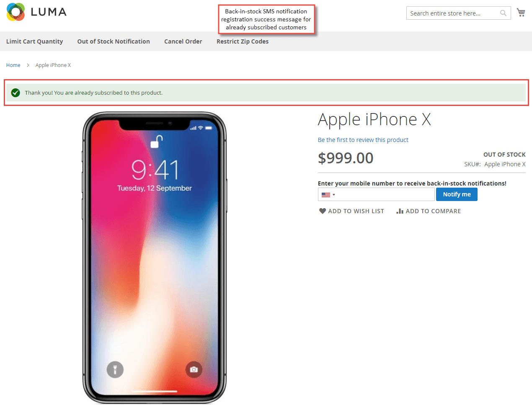
Task: Open Be the first to review link
Action: click(x=363, y=140)
